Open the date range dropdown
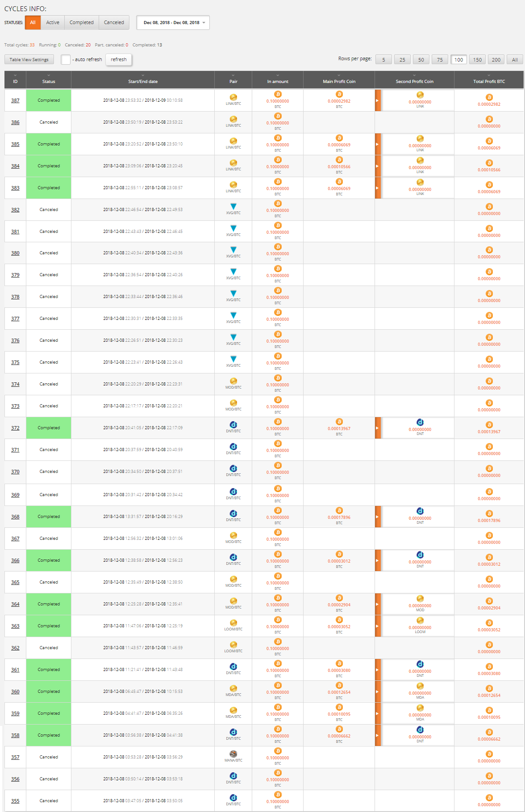The height and width of the screenshot is (812, 525). click(173, 23)
